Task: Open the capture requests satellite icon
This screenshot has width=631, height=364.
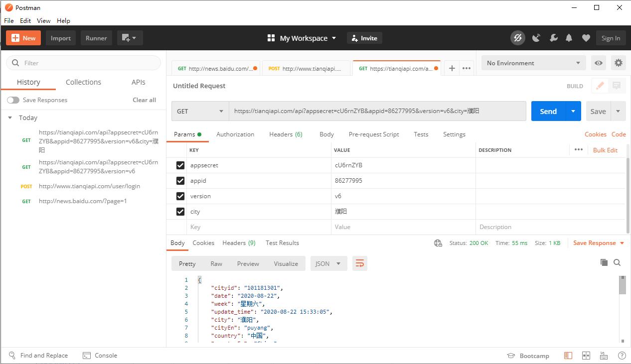Action: tap(536, 38)
